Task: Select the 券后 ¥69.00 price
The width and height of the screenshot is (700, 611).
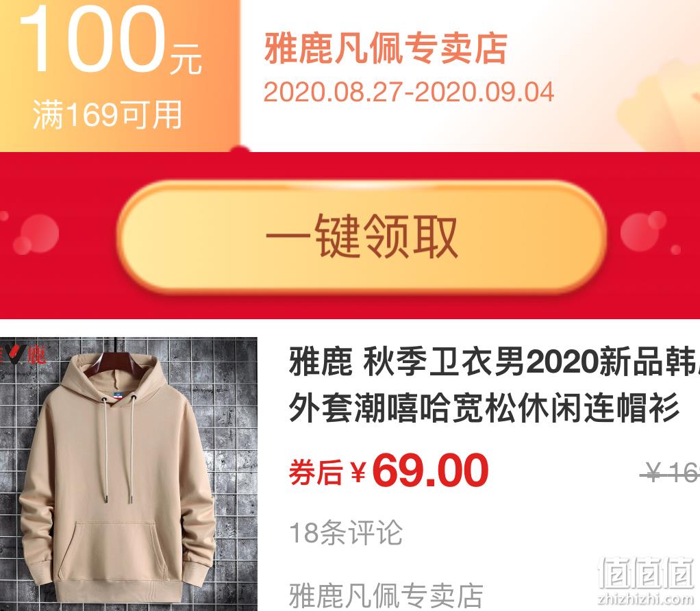Action: [x=389, y=471]
